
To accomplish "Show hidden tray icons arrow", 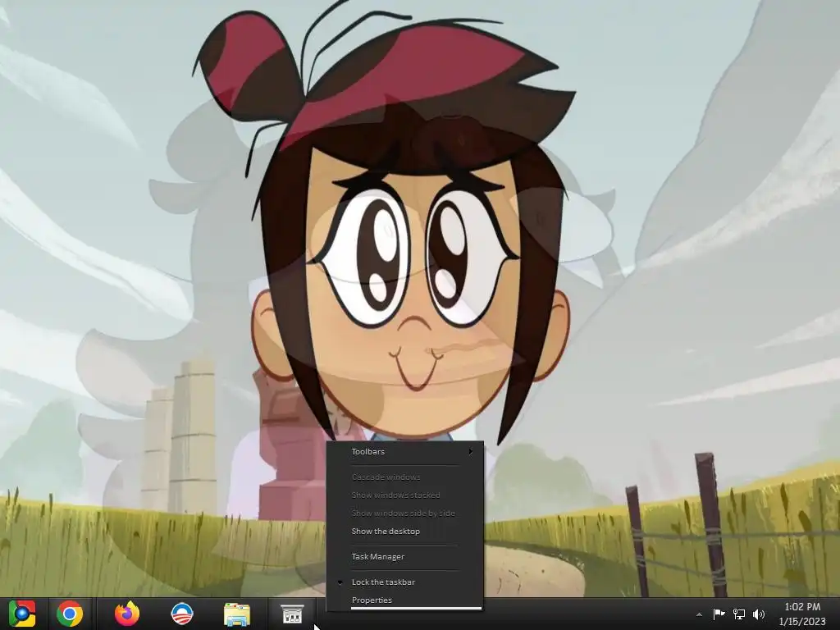I will 699,614.
